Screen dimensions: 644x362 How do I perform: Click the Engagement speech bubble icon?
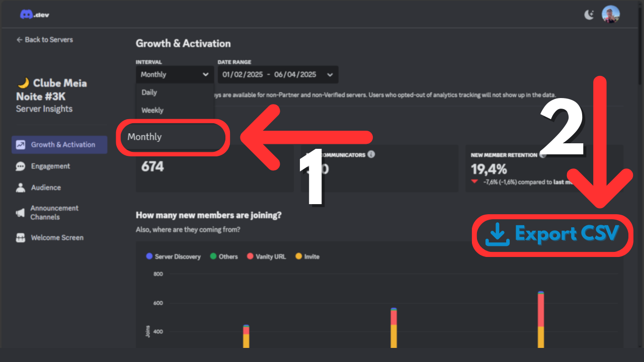click(x=21, y=166)
